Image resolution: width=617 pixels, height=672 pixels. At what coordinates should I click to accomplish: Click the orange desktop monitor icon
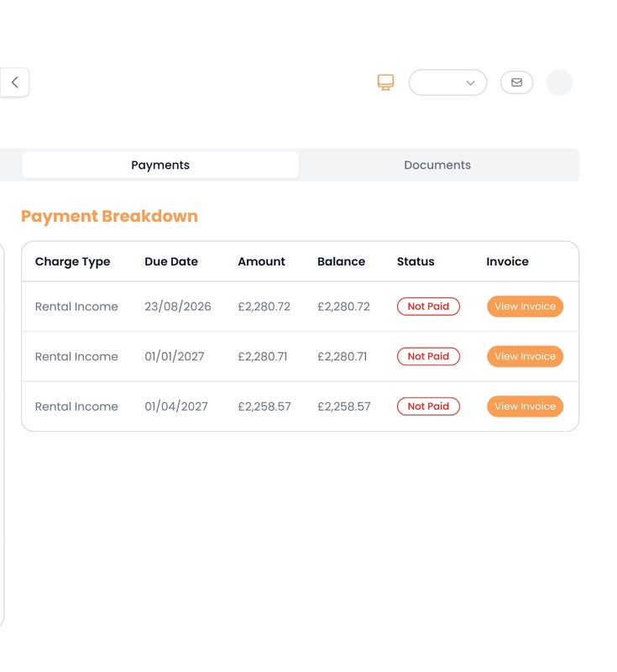click(x=385, y=82)
